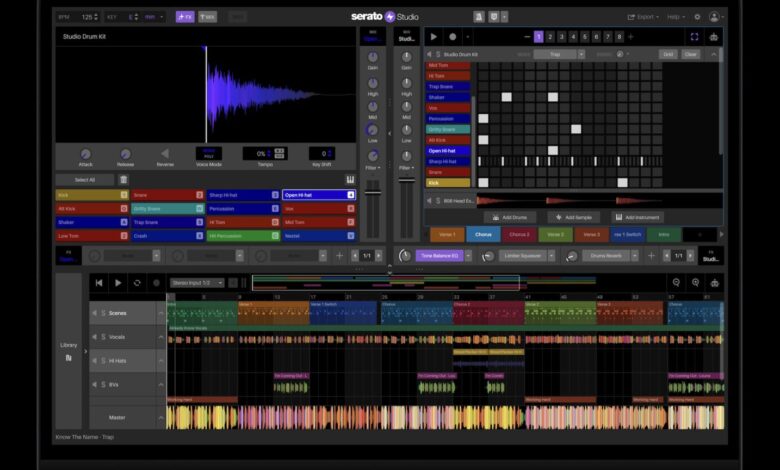This screenshot has width=780, height=470.
Task: Click sequencer record circle button
Action: (x=453, y=37)
